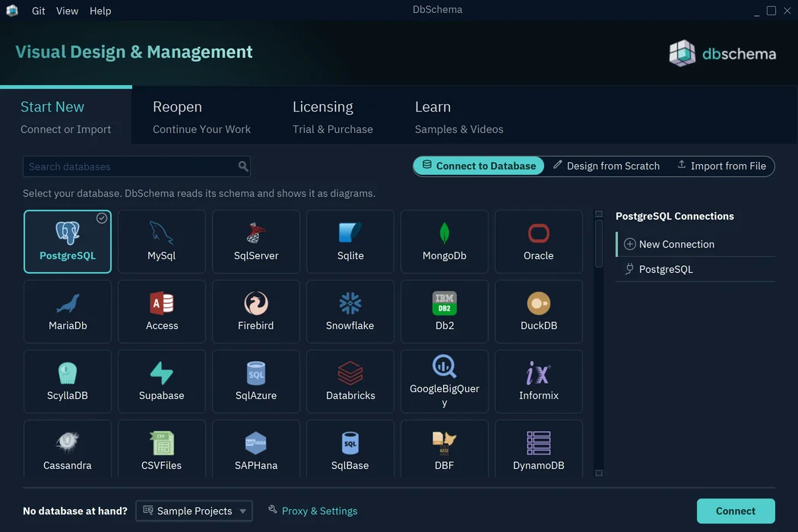Select the SqlBase database tile
The image size is (798, 532).
point(350,448)
